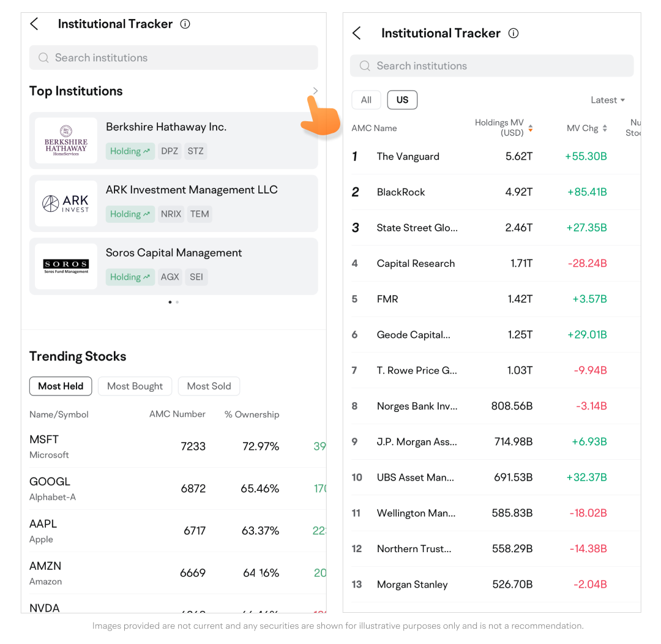This screenshot has width=661, height=644.
Task: Click the Soros Fund Management logo
Action: pyautogui.click(x=66, y=266)
